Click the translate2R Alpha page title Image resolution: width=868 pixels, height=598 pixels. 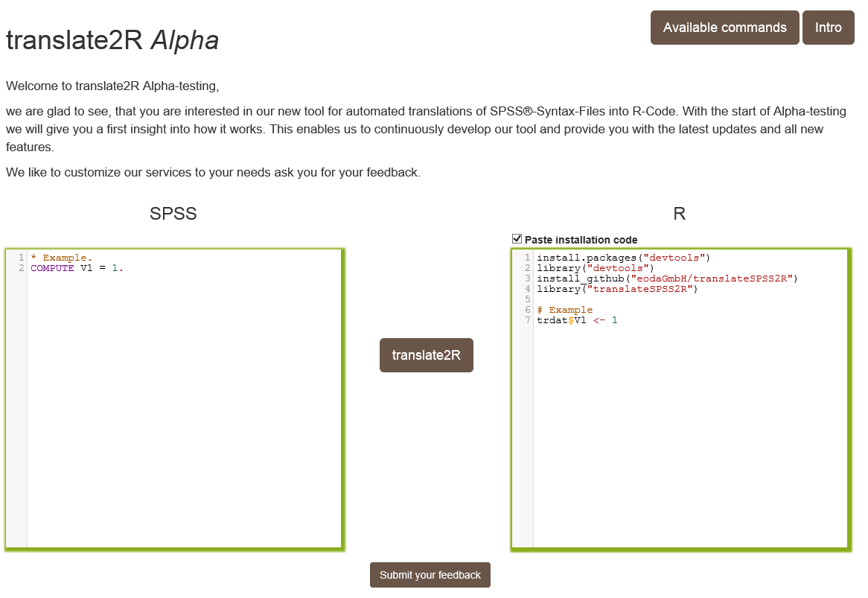coord(112,40)
